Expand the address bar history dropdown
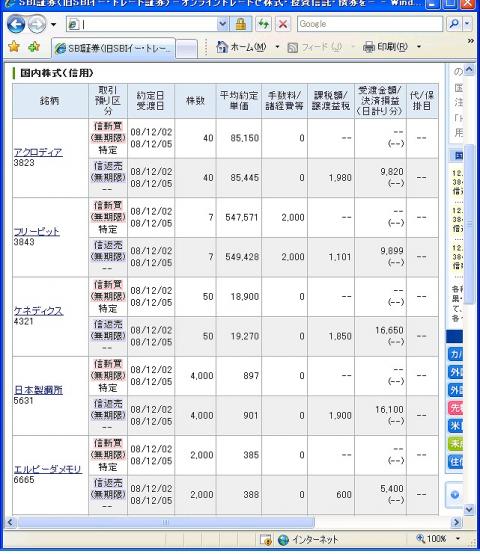Image resolution: width=480 pixels, height=554 pixels. pyautogui.click(x=222, y=24)
